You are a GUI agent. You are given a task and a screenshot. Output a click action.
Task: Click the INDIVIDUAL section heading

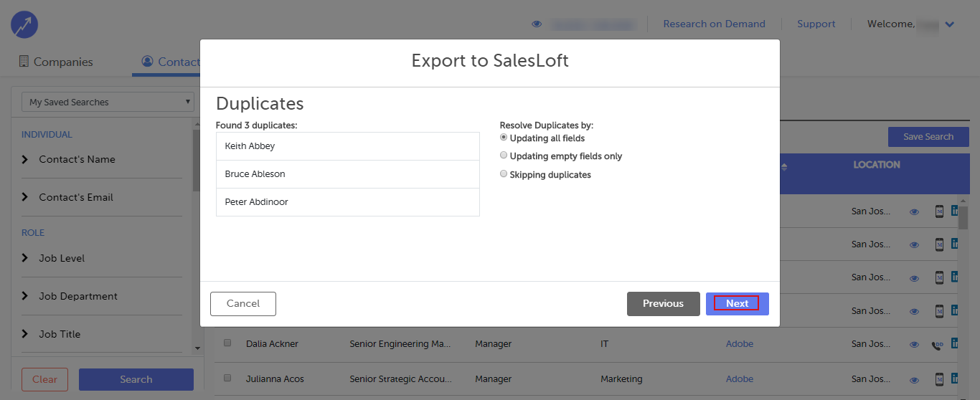[47, 135]
